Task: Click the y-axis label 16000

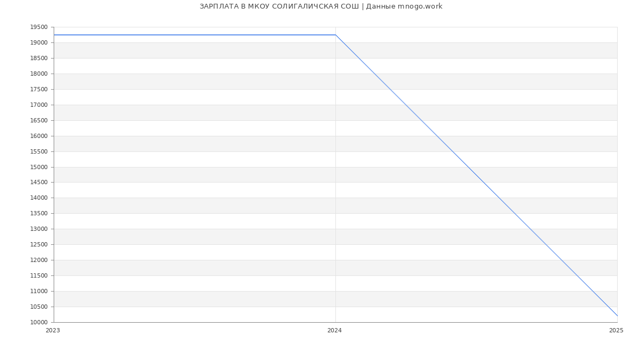Action: click(x=39, y=136)
